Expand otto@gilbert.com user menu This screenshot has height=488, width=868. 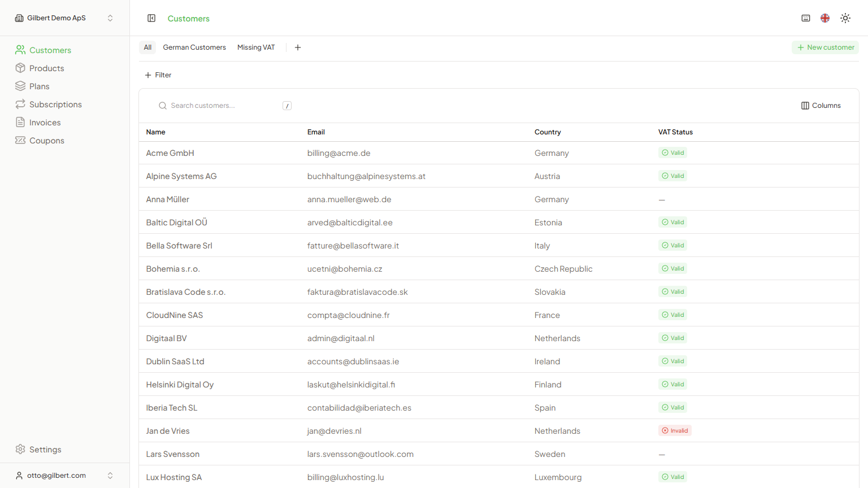pyautogui.click(x=64, y=476)
